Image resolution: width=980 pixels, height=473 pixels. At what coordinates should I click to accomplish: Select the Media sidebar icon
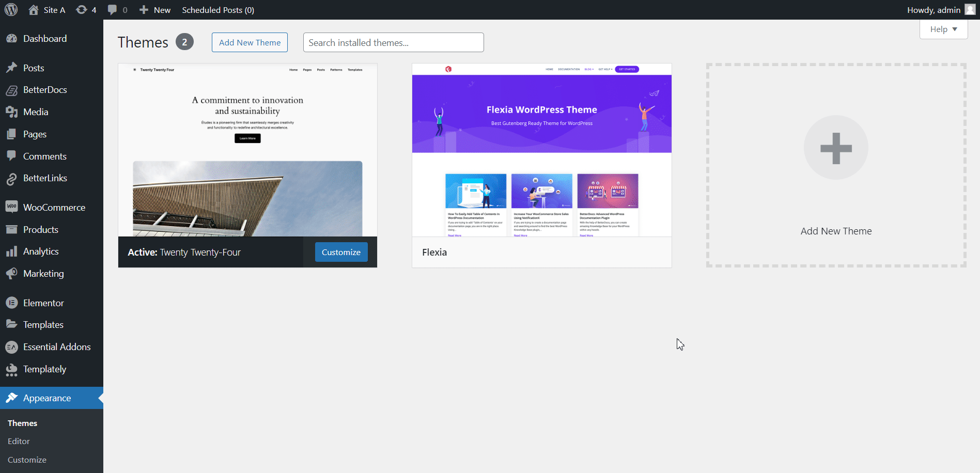[12, 112]
